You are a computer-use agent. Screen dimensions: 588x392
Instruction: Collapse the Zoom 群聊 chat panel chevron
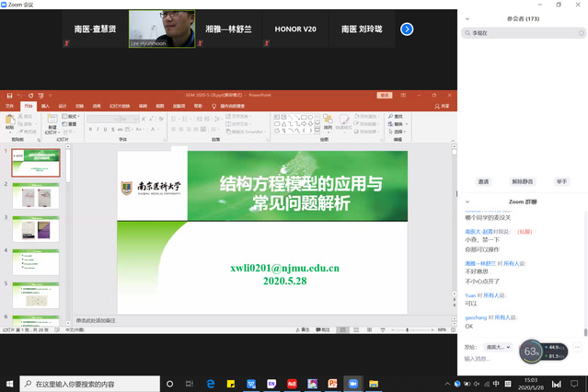pyautogui.click(x=467, y=202)
